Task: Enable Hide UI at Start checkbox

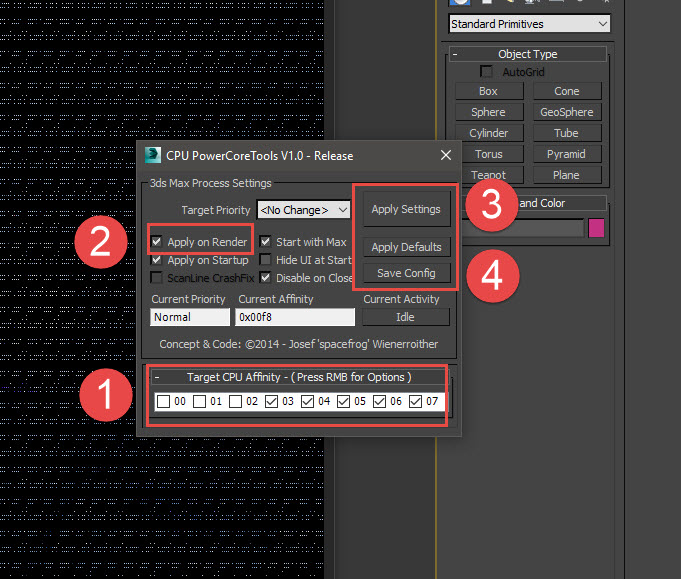Action: click(265, 260)
